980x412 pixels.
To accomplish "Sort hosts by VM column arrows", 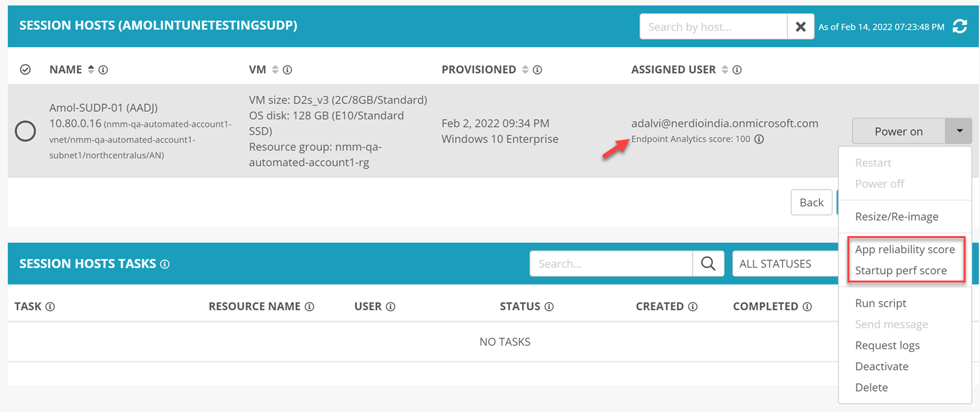I will click(x=275, y=69).
